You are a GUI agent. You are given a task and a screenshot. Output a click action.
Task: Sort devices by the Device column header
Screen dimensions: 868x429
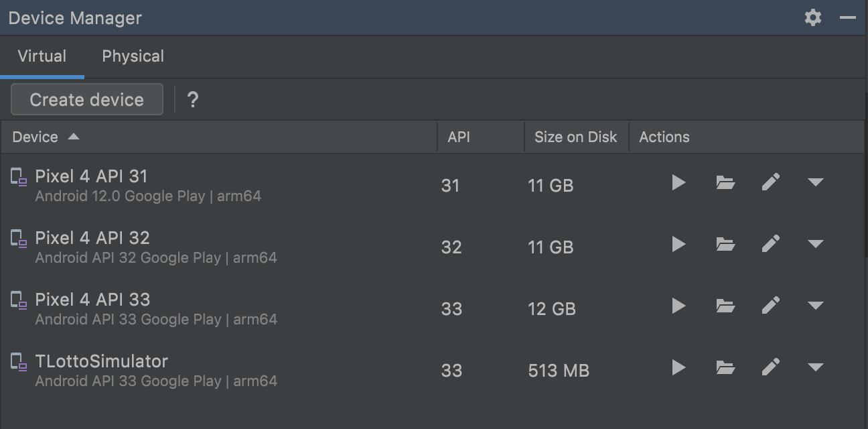[35, 137]
